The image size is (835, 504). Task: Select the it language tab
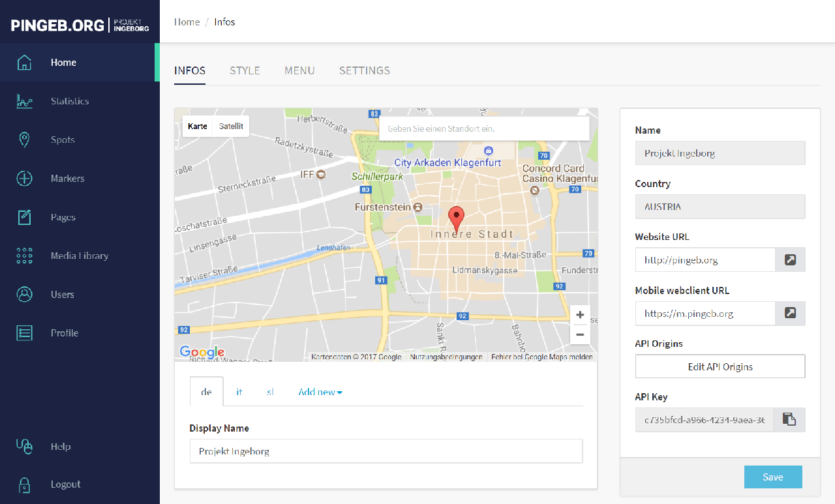click(239, 392)
